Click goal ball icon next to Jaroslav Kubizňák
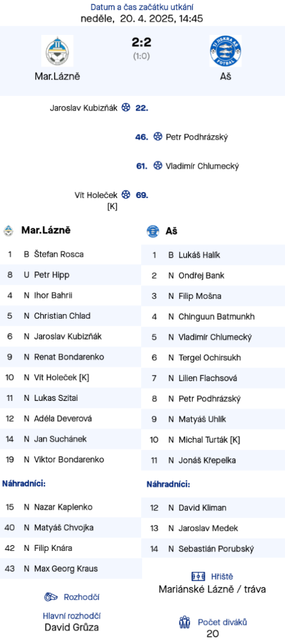Viewport: 285px width, 644px height. [126, 108]
